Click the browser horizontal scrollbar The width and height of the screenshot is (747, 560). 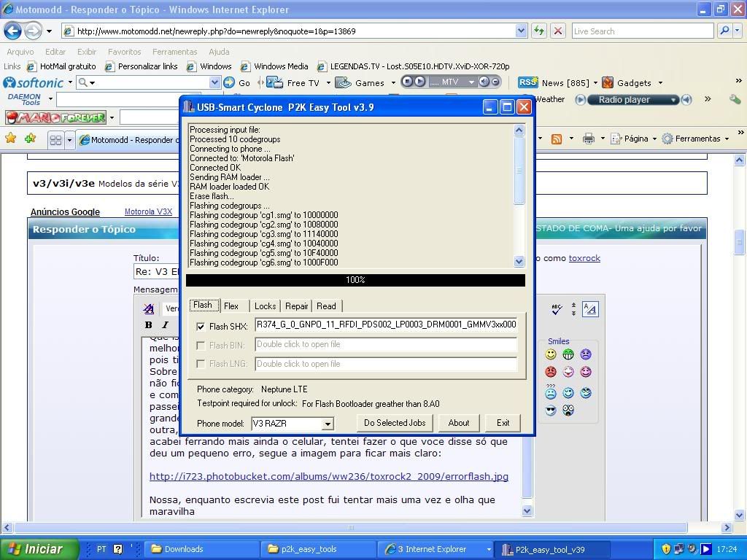click(367, 527)
